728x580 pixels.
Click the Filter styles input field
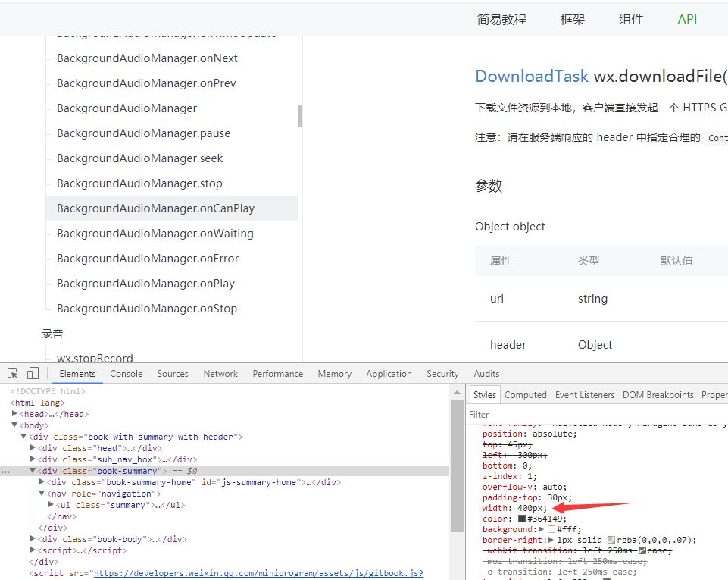pos(598,414)
